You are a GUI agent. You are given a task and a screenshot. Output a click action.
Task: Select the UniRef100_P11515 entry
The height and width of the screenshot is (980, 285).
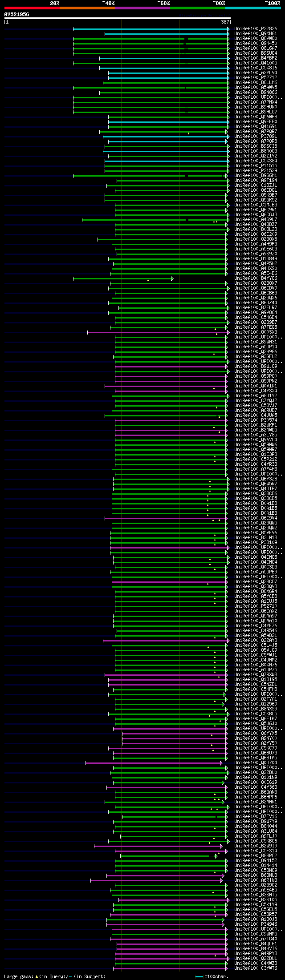point(256,166)
